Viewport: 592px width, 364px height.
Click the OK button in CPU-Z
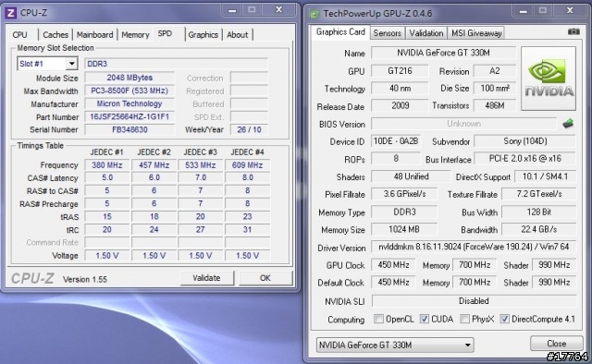point(265,278)
